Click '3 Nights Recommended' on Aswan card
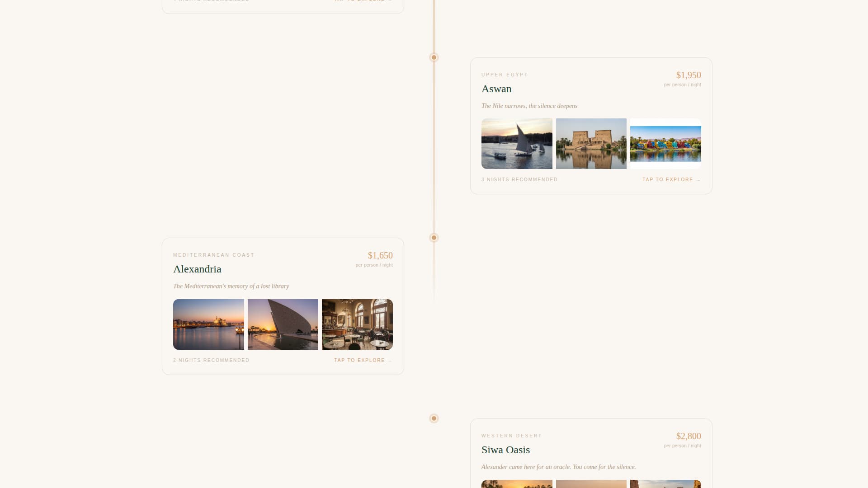 519,180
